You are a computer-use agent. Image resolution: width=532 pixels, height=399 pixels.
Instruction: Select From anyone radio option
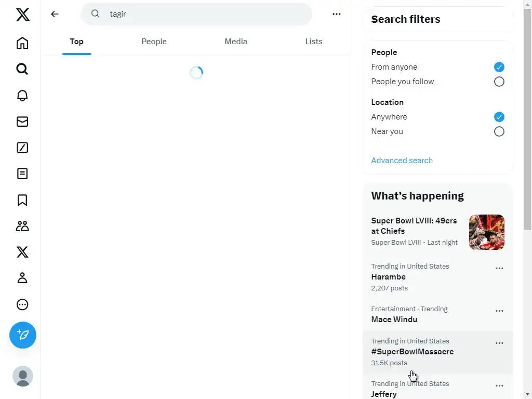click(499, 67)
